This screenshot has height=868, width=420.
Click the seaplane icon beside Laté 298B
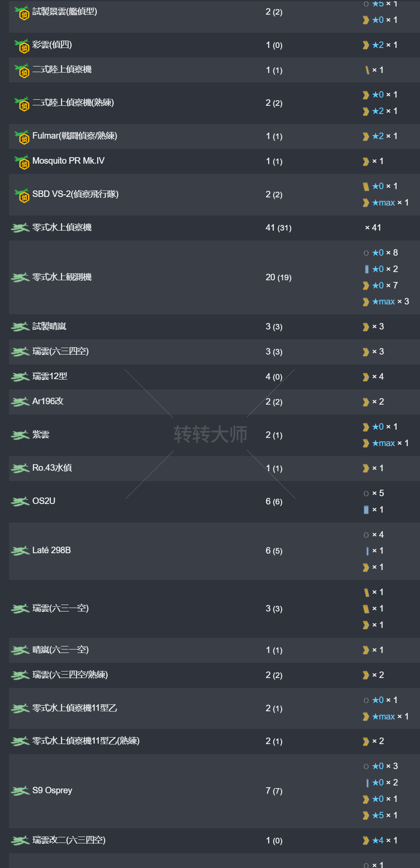[20, 551]
